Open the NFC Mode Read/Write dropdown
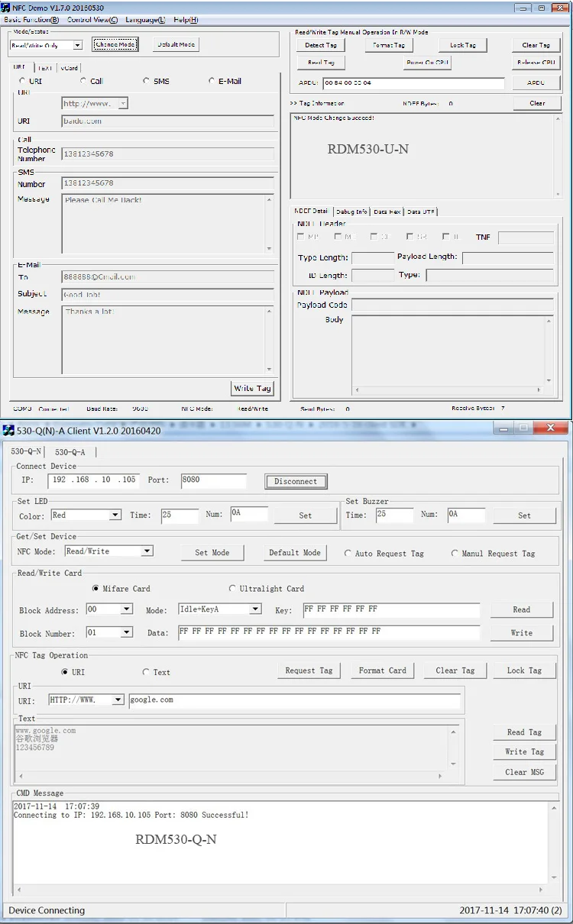The image size is (573, 924). click(x=147, y=551)
